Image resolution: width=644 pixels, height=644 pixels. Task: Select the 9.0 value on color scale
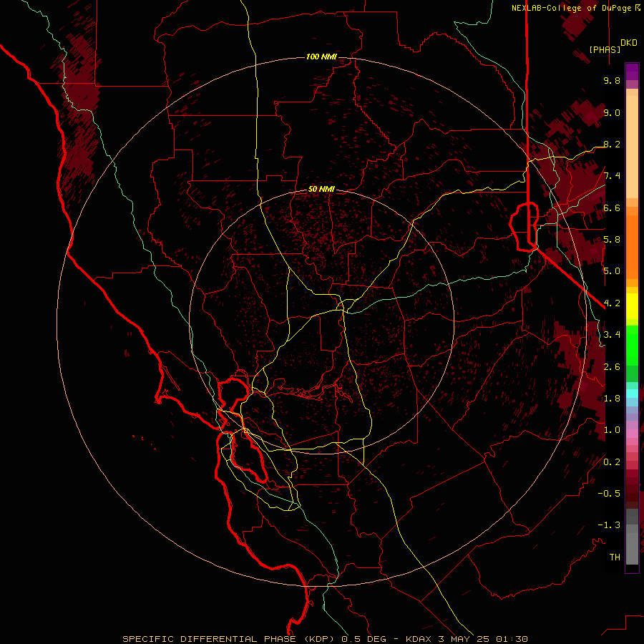point(612,112)
